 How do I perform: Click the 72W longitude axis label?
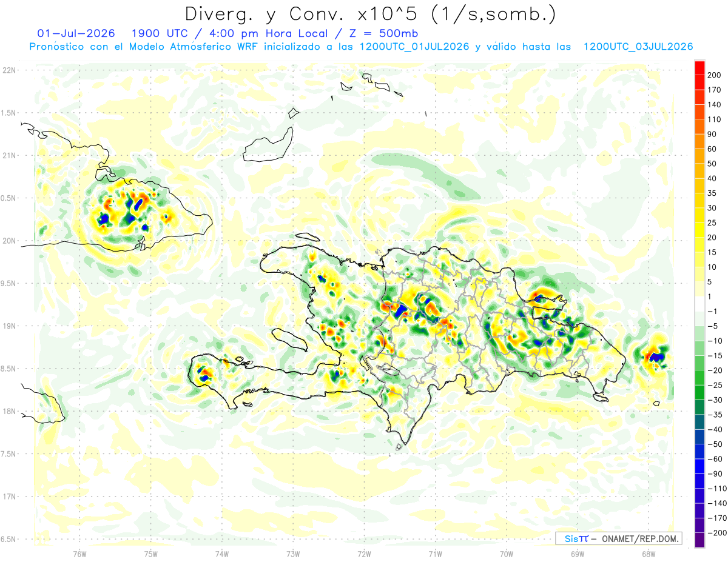click(x=364, y=554)
